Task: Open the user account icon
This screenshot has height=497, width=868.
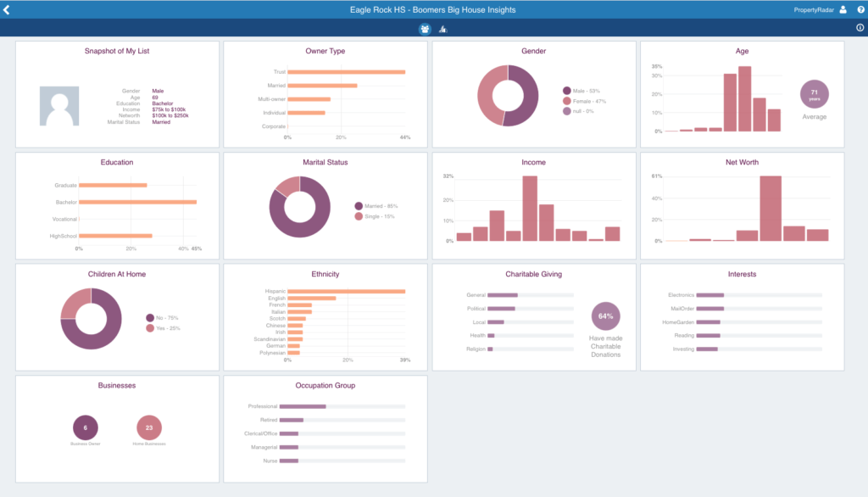Action: point(843,9)
